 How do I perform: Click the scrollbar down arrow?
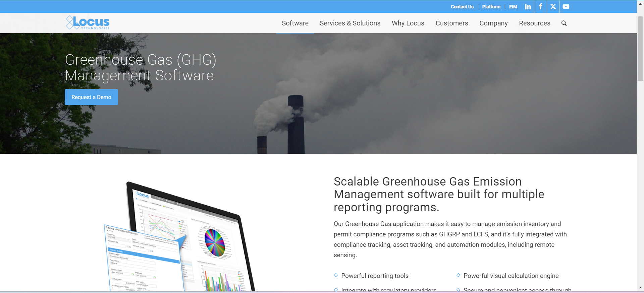640,287
